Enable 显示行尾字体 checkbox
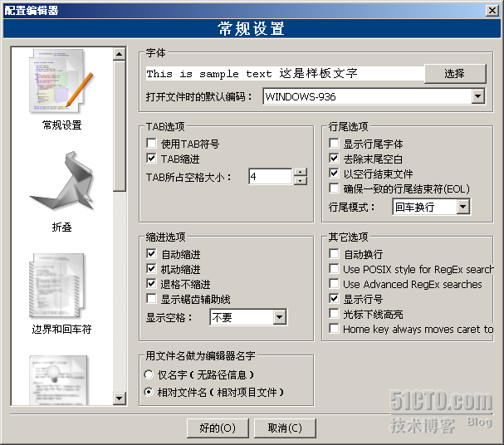Image resolution: width=504 pixels, height=445 pixels. coord(334,144)
